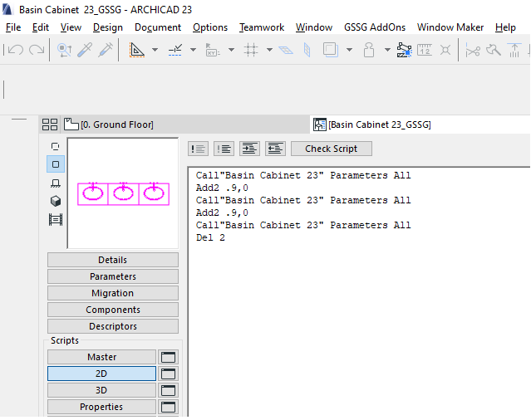Open the Document menu
The height and width of the screenshot is (420, 531).
pyautogui.click(x=158, y=27)
